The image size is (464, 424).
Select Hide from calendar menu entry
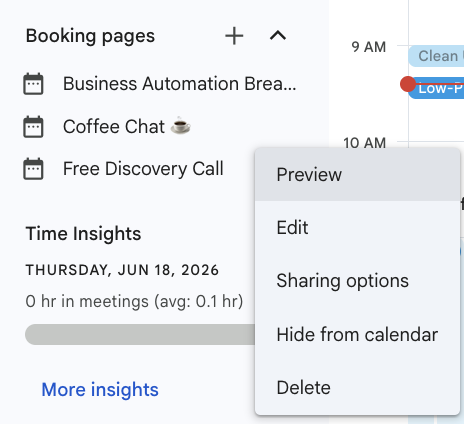click(x=357, y=334)
